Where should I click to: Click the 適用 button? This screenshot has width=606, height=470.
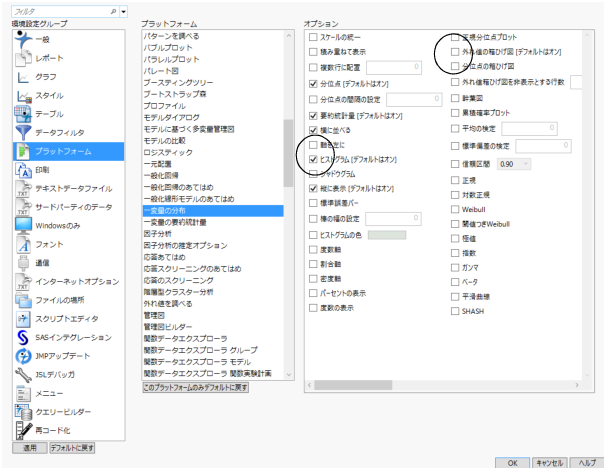coord(30,448)
